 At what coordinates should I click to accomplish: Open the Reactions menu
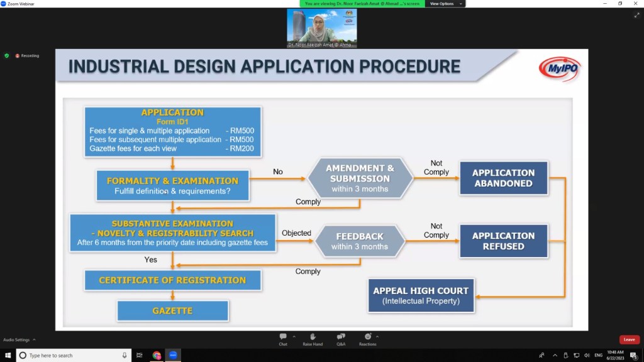(x=367, y=339)
